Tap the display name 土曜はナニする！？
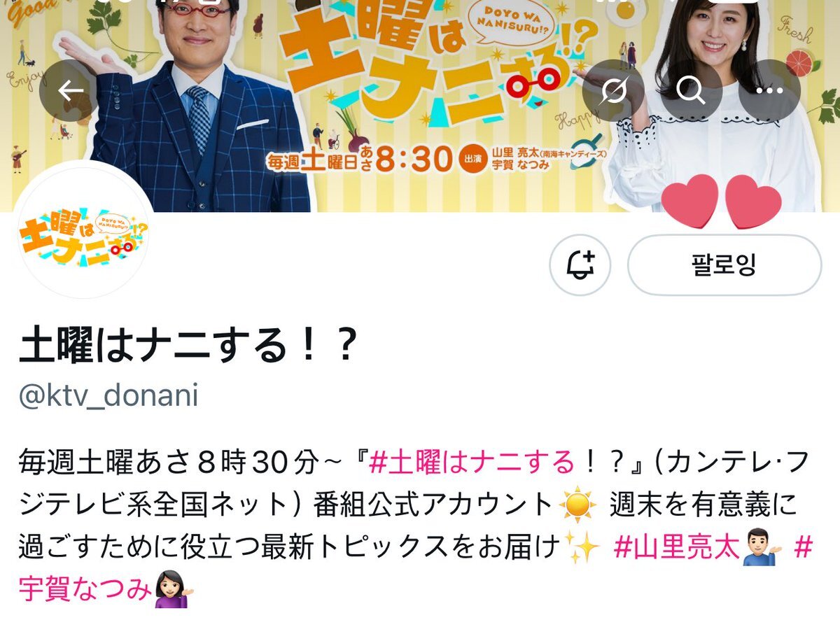840x620 pixels. click(x=188, y=346)
